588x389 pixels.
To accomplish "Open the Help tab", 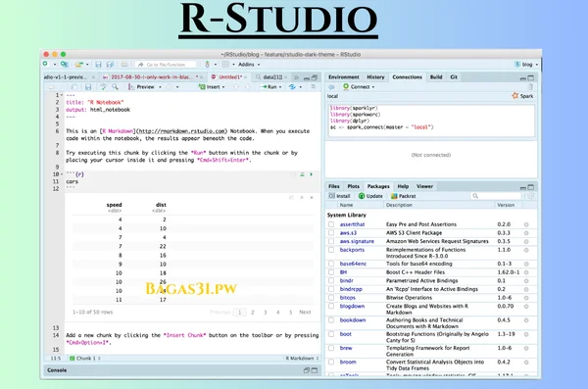I will (403, 186).
